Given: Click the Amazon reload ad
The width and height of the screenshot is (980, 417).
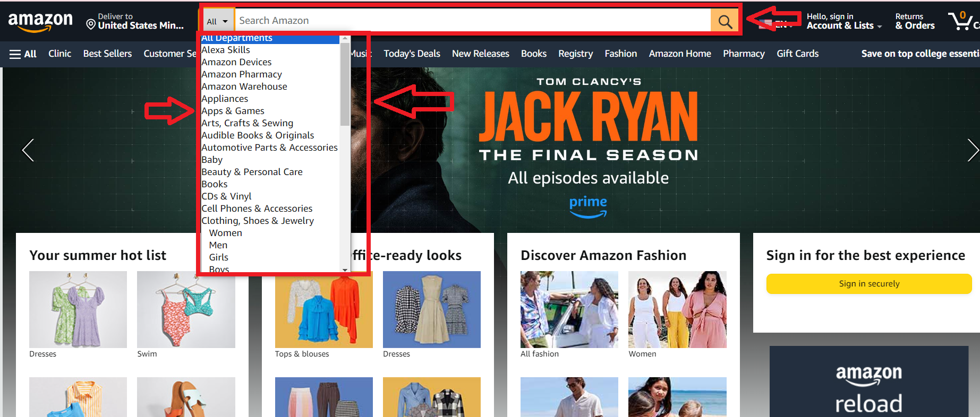Looking at the screenshot, I should coord(869,381).
